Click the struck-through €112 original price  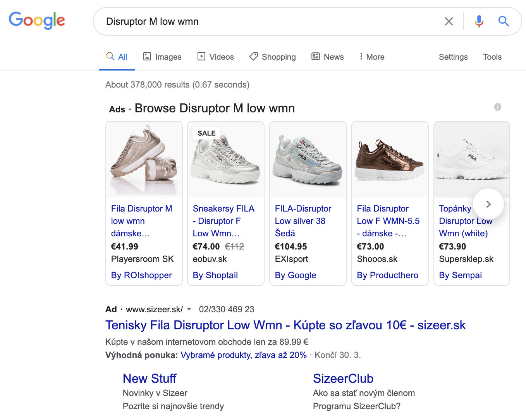point(234,246)
